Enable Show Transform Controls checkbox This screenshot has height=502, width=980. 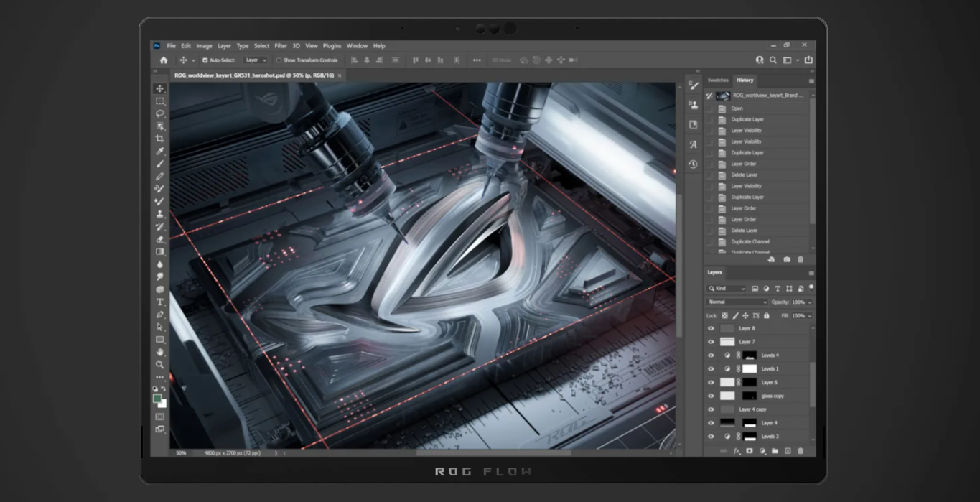(279, 60)
